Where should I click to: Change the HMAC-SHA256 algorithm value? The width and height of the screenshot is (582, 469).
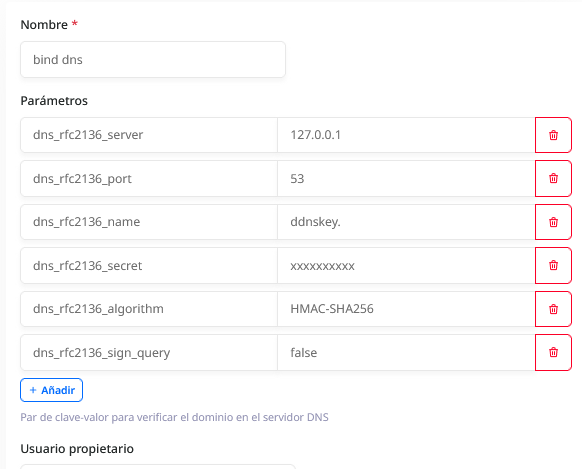coord(406,309)
